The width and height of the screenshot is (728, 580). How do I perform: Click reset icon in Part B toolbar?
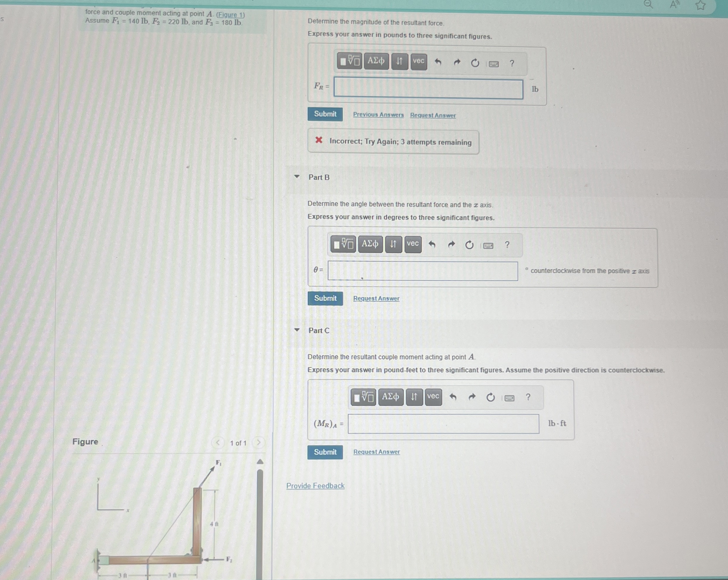click(x=469, y=245)
